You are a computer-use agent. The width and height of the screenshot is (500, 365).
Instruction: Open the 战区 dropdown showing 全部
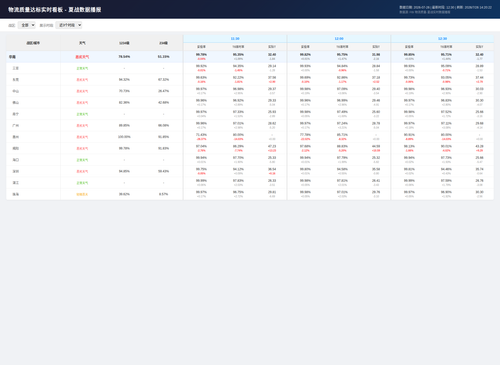point(27,25)
